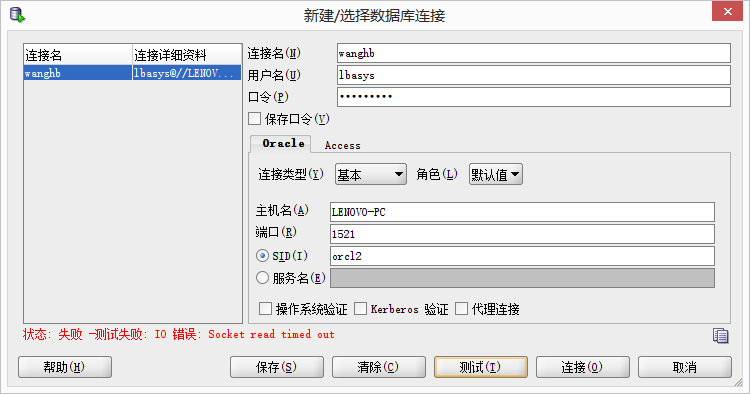
Task: Select the wanghb row in connection list
Action: point(132,73)
